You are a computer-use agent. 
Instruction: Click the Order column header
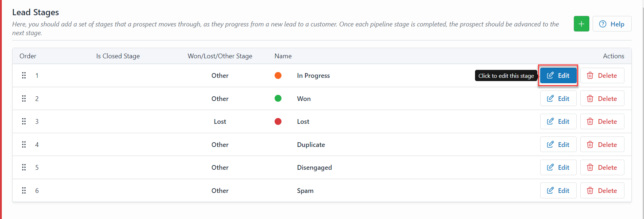28,56
